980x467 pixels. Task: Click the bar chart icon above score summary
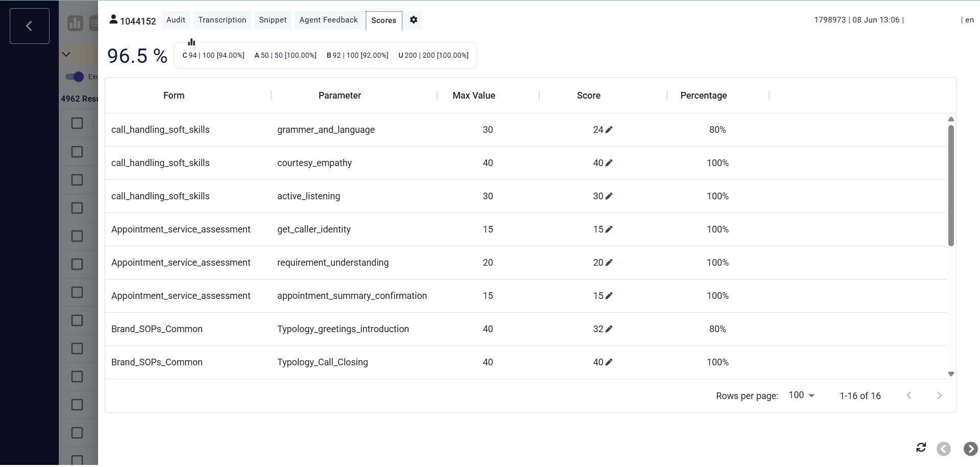click(192, 42)
